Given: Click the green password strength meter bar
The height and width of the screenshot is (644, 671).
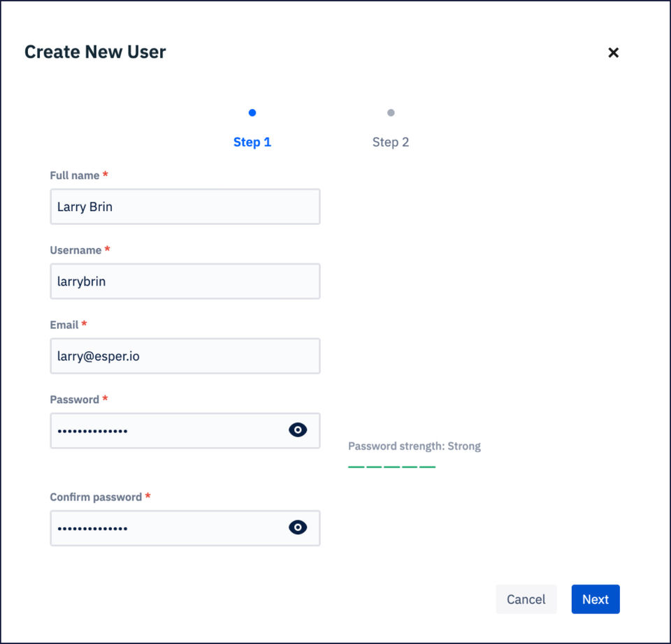Looking at the screenshot, I should click(391, 467).
